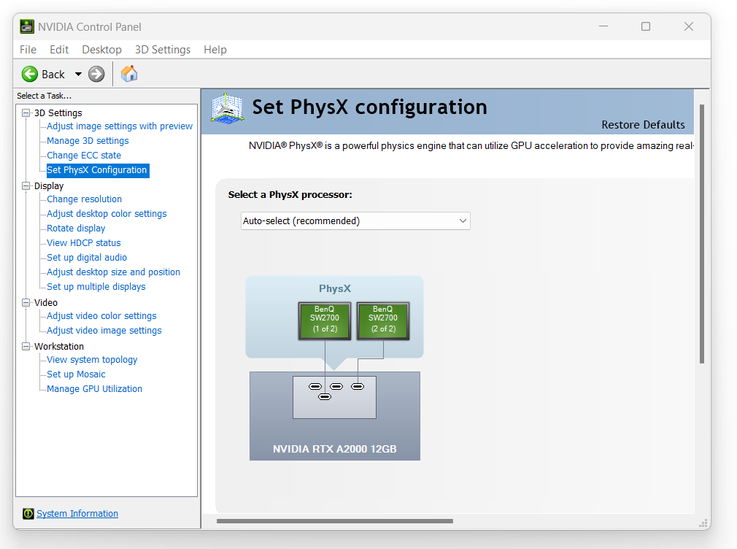Collapse the Video tree node
Viewport: 737px width, 549px height.
tap(26, 302)
